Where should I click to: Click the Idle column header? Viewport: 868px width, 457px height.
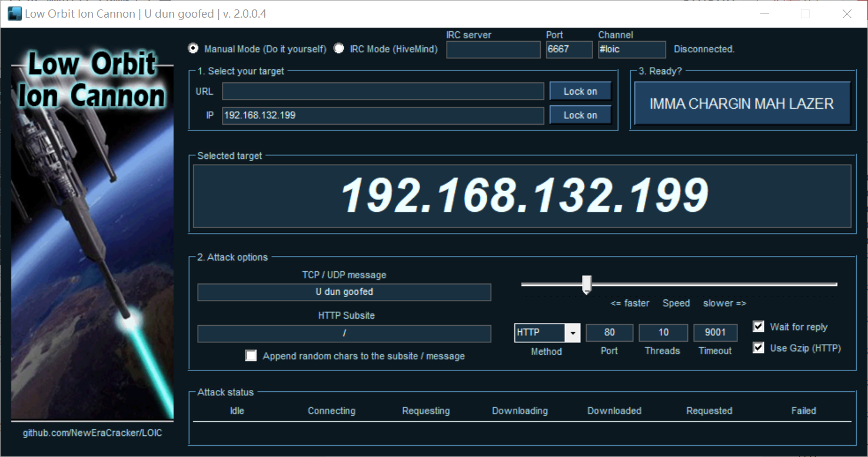pyautogui.click(x=237, y=411)
